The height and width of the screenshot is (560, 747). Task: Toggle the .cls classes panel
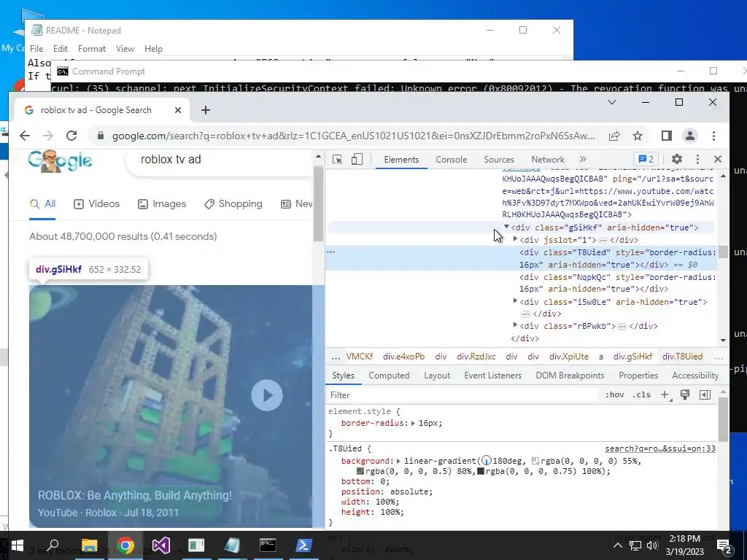[641, 394]
